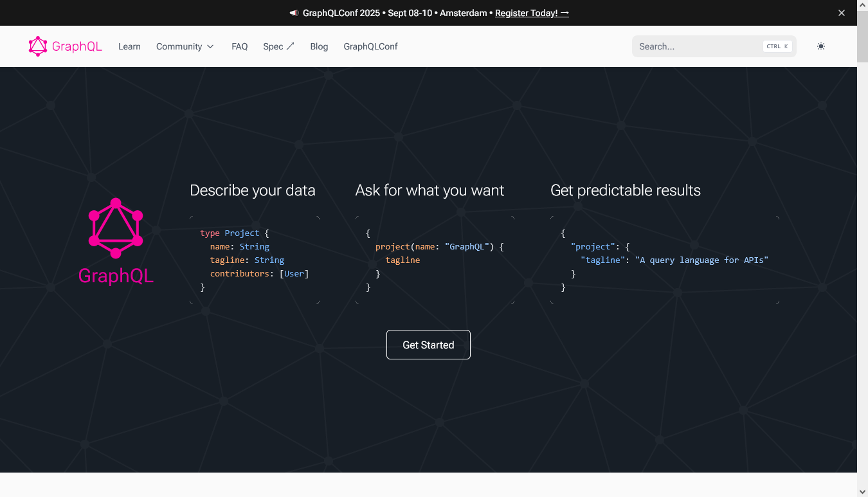The height and width of the screenshot is (497, 868).
Task: Go to the FAQ page
Action: coord(239,46)
